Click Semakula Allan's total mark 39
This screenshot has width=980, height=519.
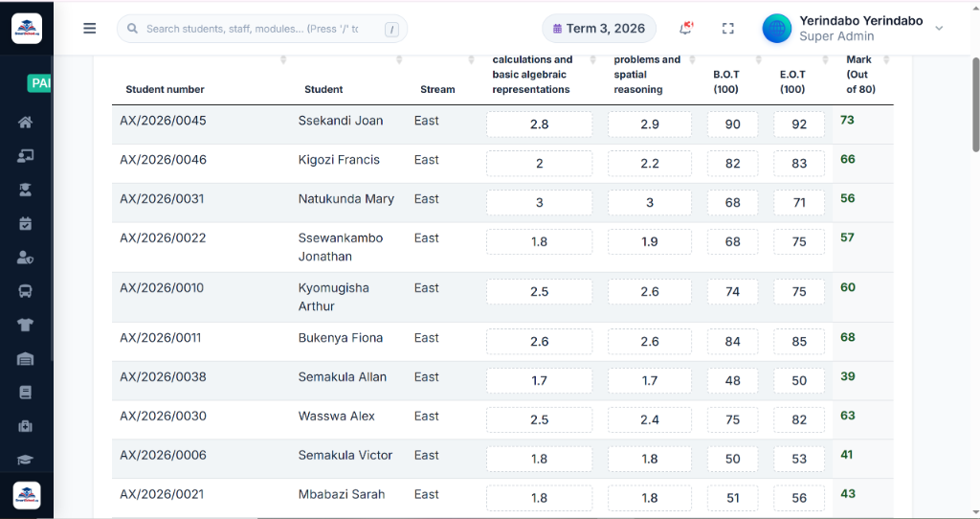[x=848, y=376]
